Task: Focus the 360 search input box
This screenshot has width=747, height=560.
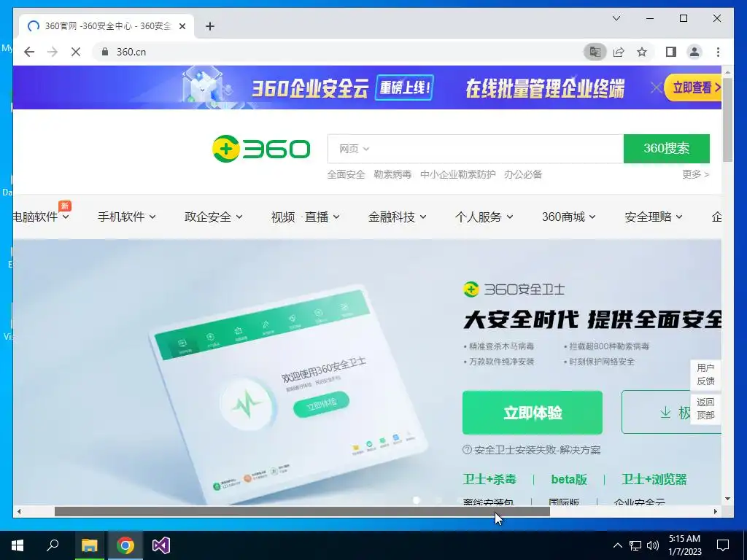Action: click(x=495, y=149)
